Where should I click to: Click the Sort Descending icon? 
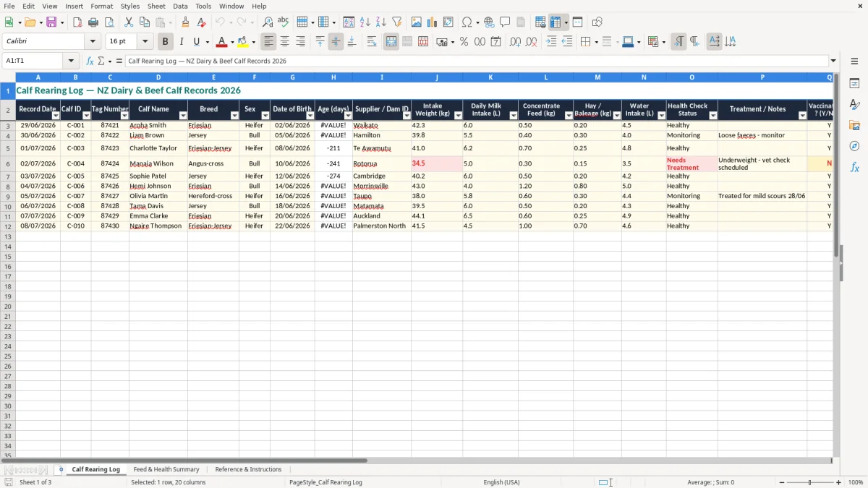(381, 22)
